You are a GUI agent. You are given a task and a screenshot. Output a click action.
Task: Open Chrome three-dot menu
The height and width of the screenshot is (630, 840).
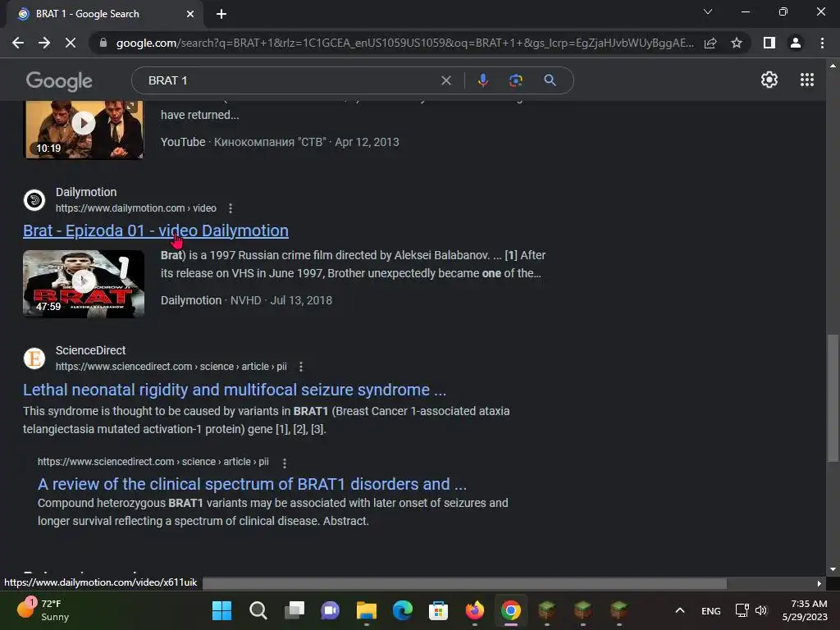pos(822,43)
